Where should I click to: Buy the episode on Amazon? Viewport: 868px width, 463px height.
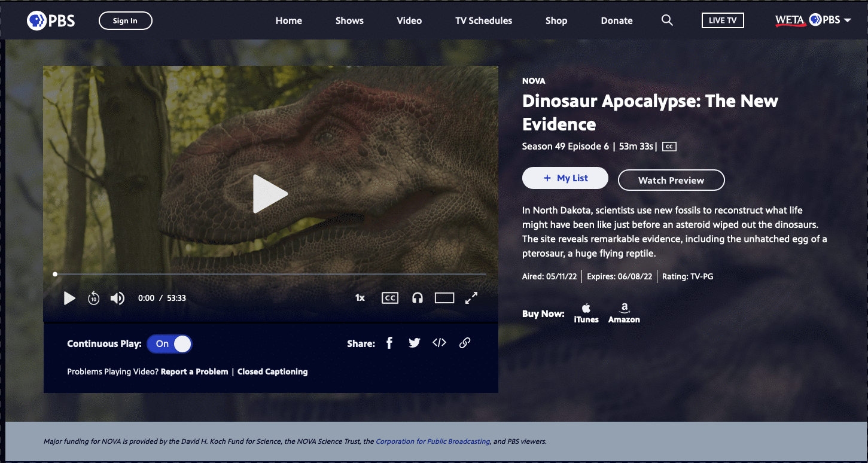pos(624,313)
